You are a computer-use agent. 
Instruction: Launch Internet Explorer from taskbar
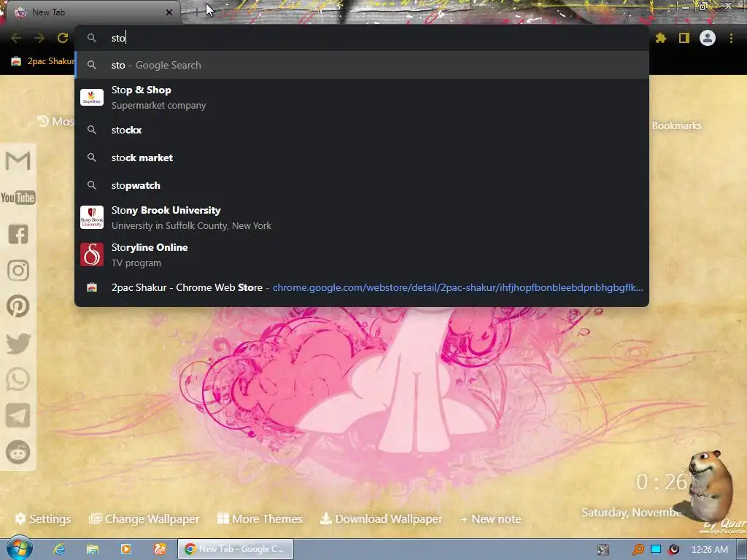tap(59, 549)
